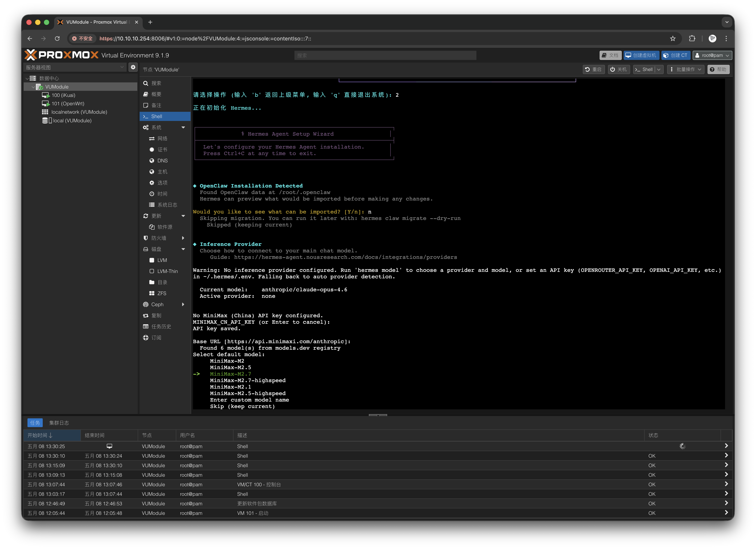The height and width of the screenshot is (549, 756).
Task: Click the 重启 reboot button
Action: click(x=593, y=69)
